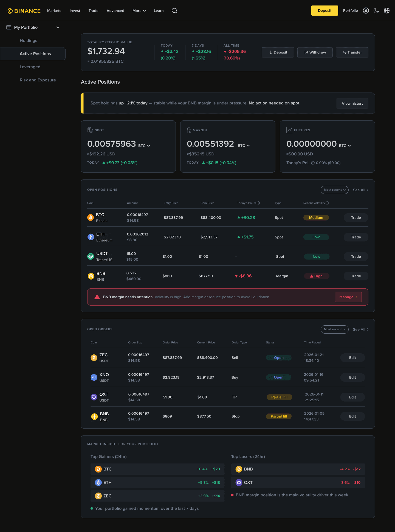The width and height of the screenshot is (395, 532).
Task: Select Active Positions in sidebar
Action: [33, 54]
